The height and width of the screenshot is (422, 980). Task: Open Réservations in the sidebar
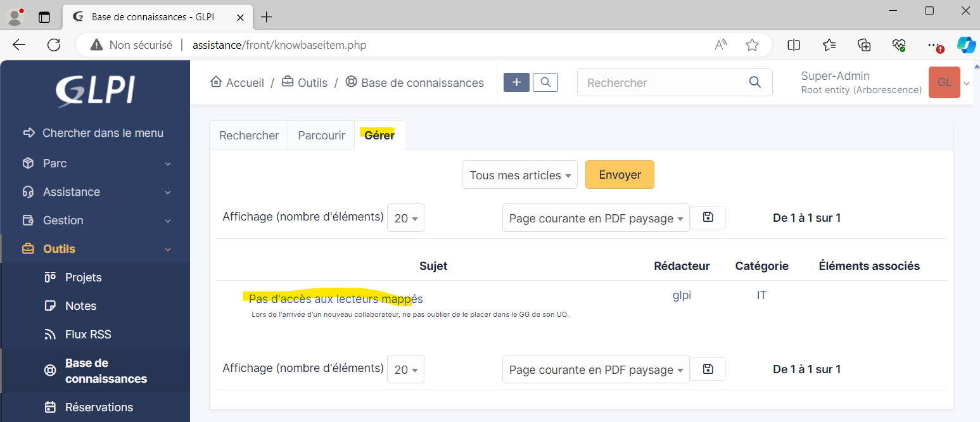click(x=99, y=407)
